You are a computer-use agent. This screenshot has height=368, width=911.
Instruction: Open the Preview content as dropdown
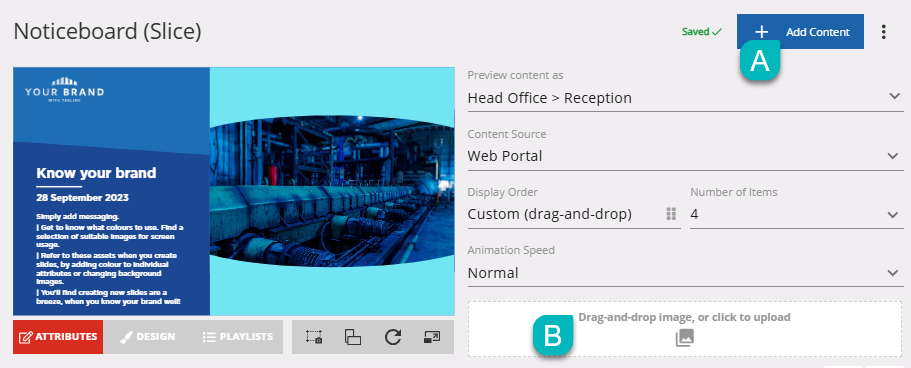coord(686,98)
